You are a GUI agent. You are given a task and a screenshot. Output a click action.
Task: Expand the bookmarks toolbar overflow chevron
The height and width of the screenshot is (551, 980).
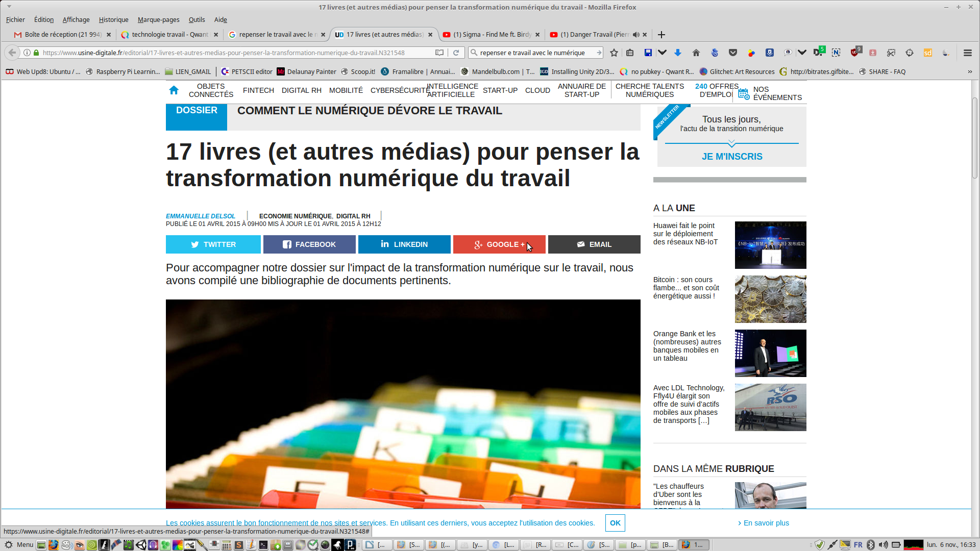(x=970, y=72)
